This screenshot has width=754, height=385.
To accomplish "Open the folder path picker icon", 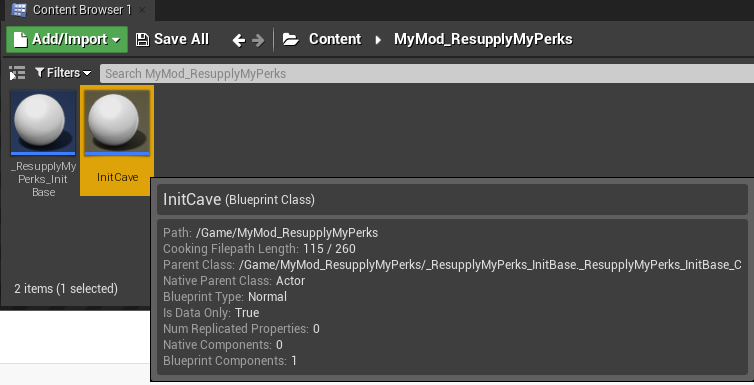I will pyautogui.click(x=290, y=39).
